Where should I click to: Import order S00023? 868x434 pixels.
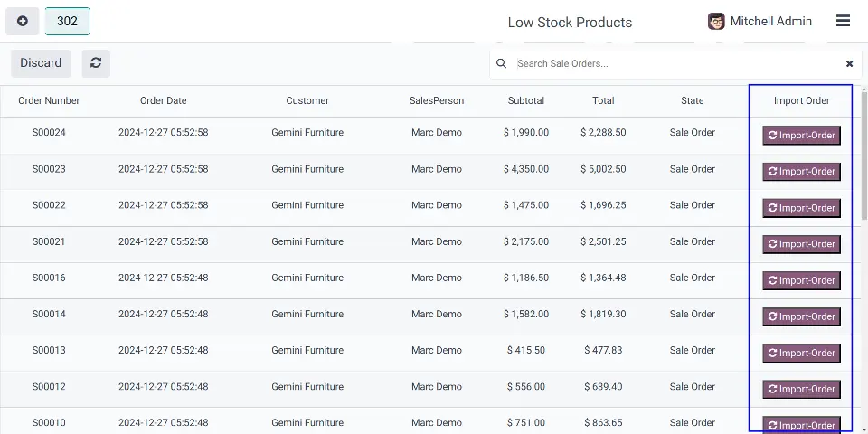pos(802,172)
